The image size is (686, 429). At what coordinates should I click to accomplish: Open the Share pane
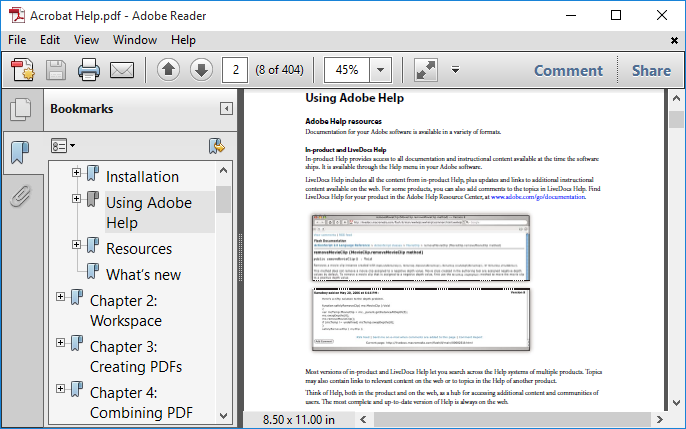(x=651, y=70)
